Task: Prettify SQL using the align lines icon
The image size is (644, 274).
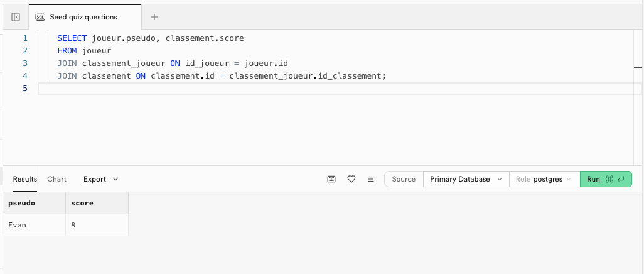Action: tap(371, 179)
